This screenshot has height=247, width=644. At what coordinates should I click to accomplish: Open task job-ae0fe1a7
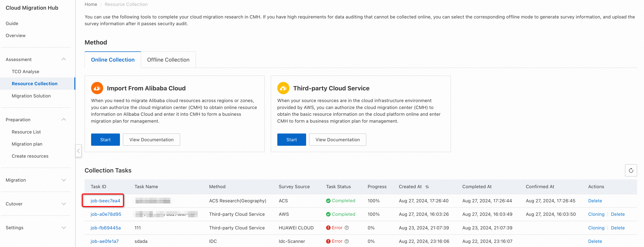coord(105,241)
